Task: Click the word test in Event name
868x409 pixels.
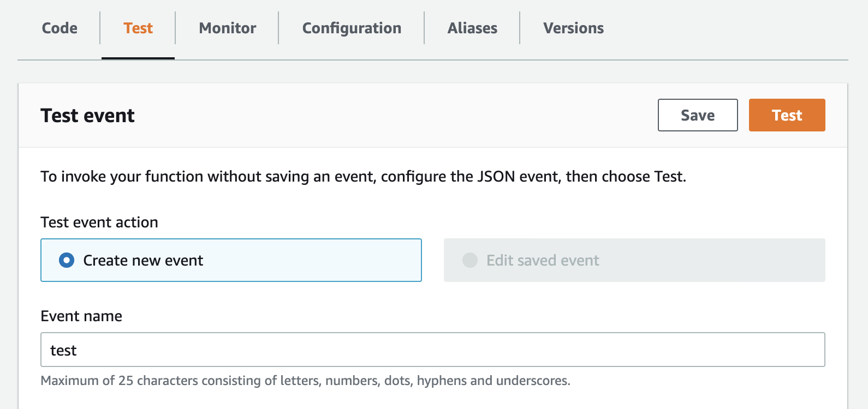Action: [x=63, y=350]
